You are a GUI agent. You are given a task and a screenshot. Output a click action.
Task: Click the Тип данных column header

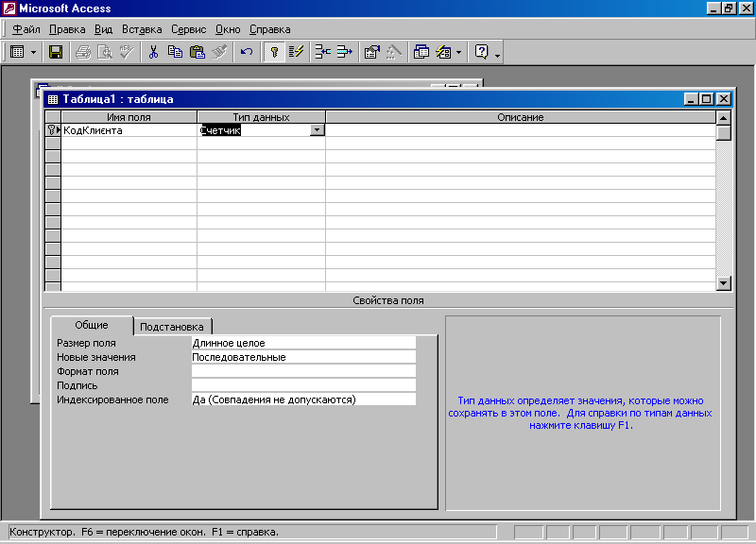coord(261,117)
